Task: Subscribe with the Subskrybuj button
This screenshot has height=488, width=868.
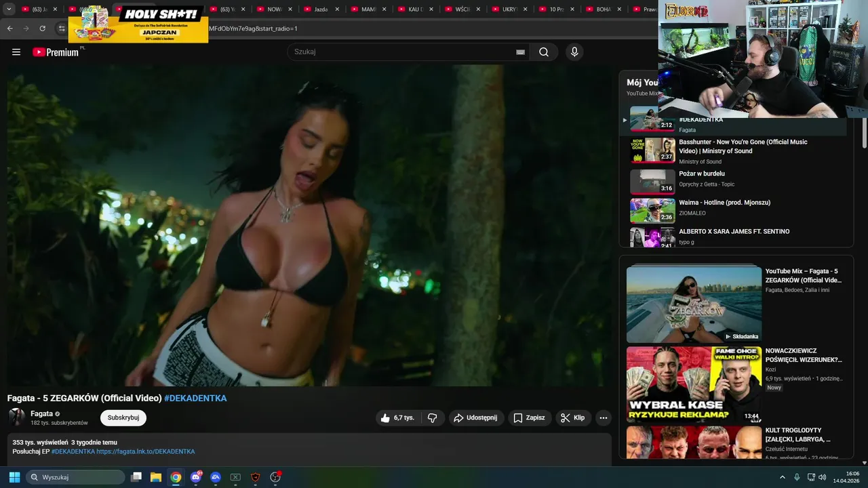Action: click(123, 418)
